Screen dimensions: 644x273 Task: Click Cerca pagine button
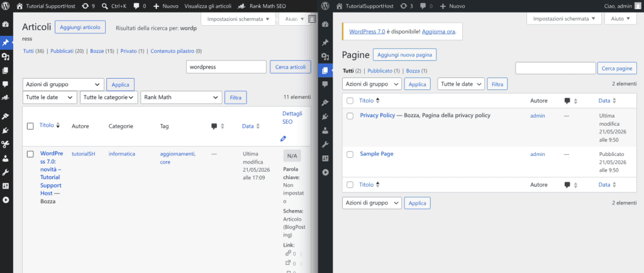point(617,68)
